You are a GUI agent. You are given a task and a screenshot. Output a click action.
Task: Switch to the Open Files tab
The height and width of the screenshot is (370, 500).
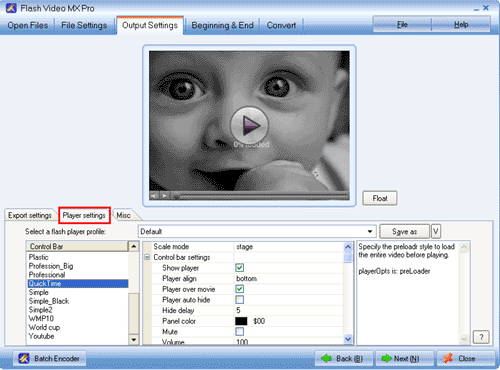(28, 25)
